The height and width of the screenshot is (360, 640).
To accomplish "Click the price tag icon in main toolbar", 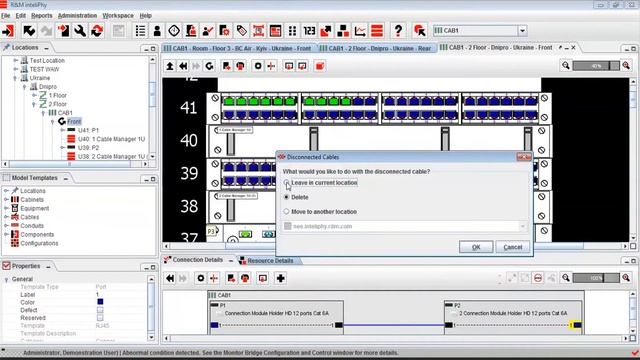I will pyautogui.click(x=242, y=31).
